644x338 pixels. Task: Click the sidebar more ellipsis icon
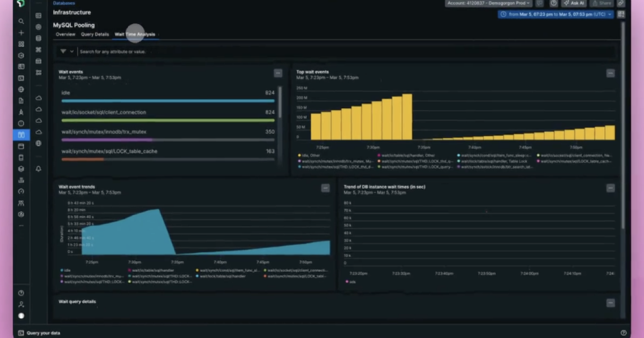tap(21, 225)
